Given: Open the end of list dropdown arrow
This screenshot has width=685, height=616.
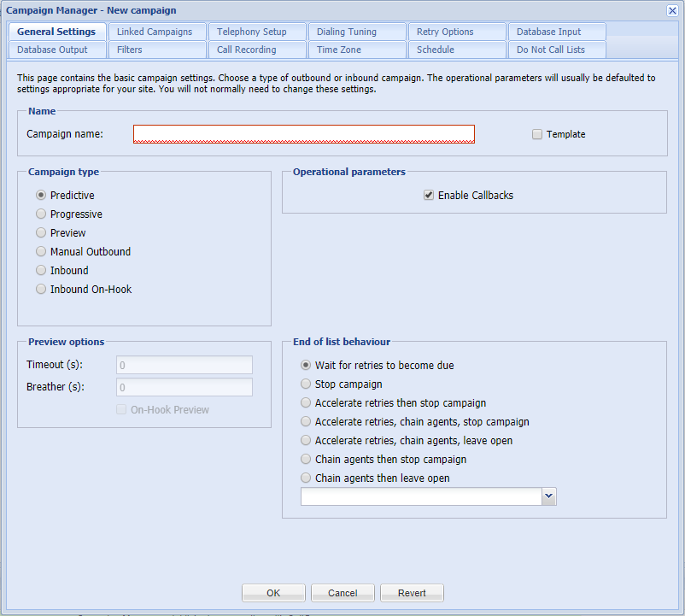Looking at the screenshot, I should 548,496.
